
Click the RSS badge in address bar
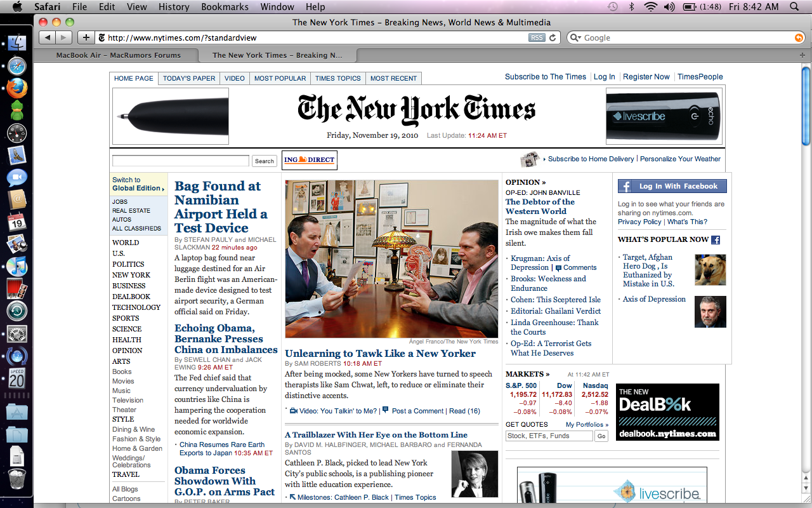(537, 38)
